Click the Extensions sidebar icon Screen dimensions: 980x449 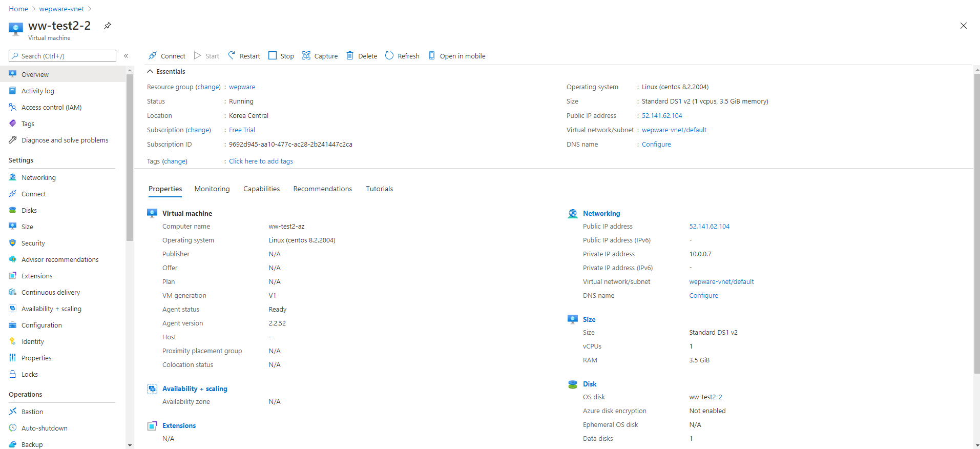[13, 276]
